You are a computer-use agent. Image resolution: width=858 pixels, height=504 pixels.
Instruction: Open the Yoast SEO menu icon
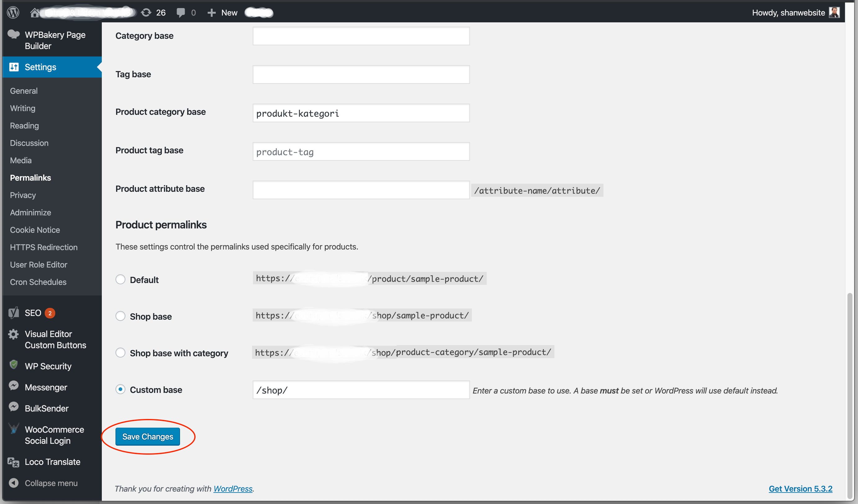[14, 313]
